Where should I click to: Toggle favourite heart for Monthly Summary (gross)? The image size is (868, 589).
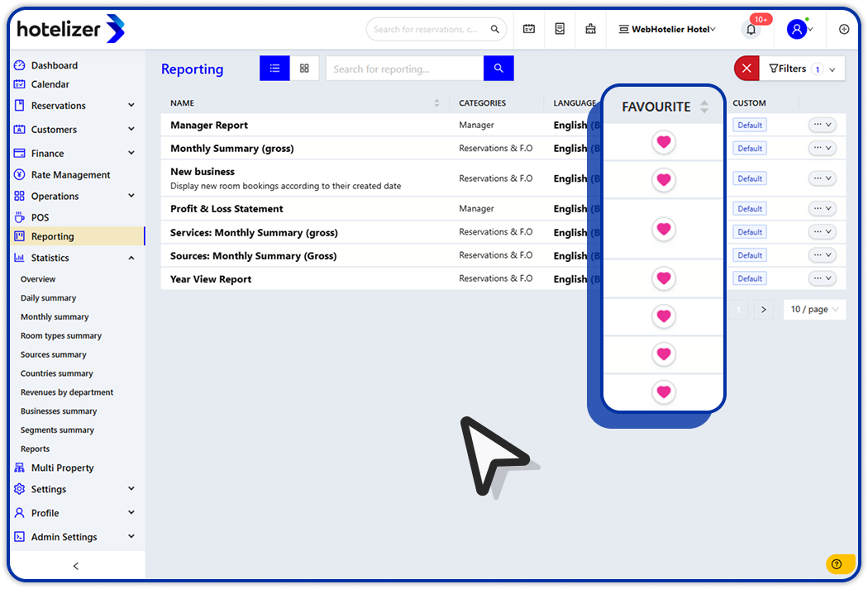click(663, 179)
